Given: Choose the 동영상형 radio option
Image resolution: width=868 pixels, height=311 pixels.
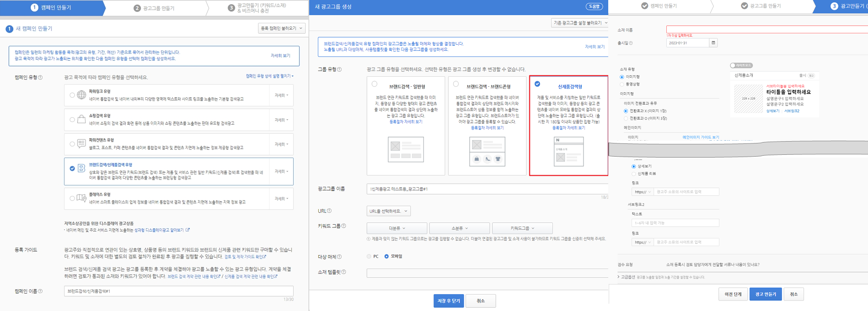Looking at the screenshot, I should click(622, 84).
